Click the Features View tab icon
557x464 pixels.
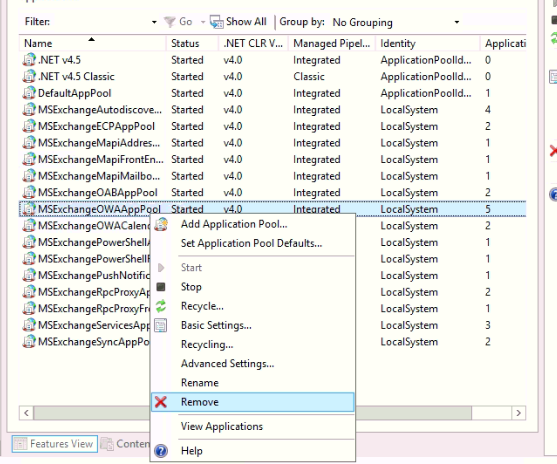(20, 444)
